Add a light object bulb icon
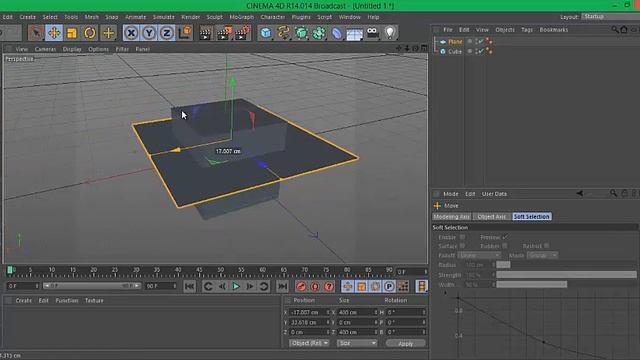This screenshot has height=360, width=640. pos(390,33)
